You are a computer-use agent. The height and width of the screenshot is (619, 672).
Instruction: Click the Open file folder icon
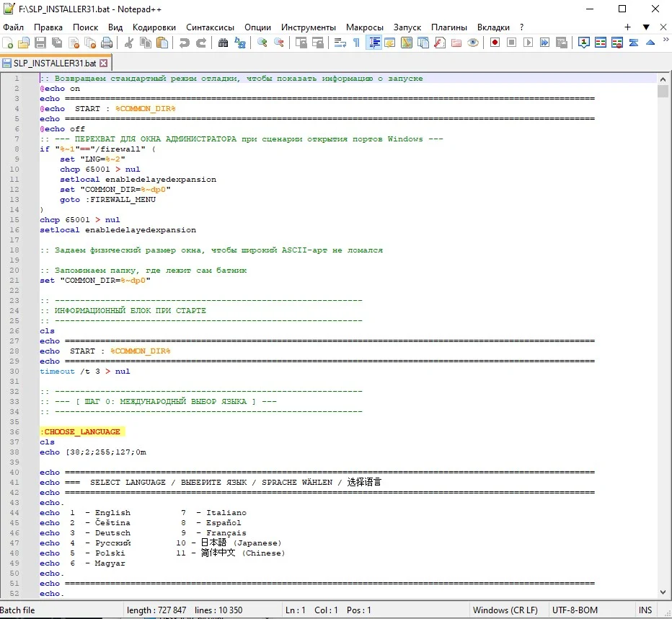pos(24,43)
